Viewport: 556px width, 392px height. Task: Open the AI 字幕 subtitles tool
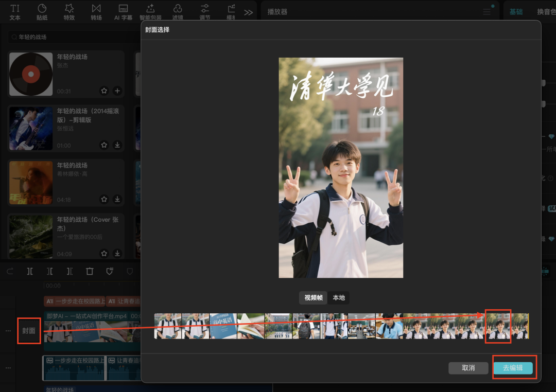click(124, 11)
